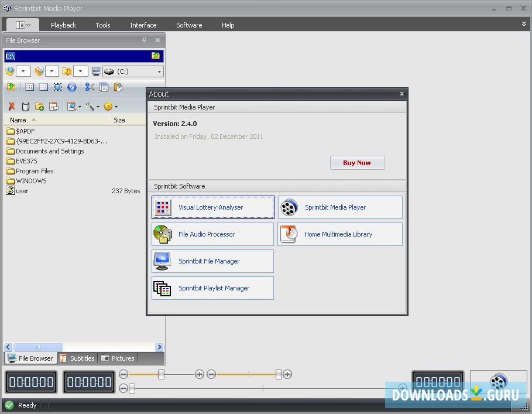
Task: Click the Paste clipboard icon
Action: pyautogui.click(x=118, y=87)
